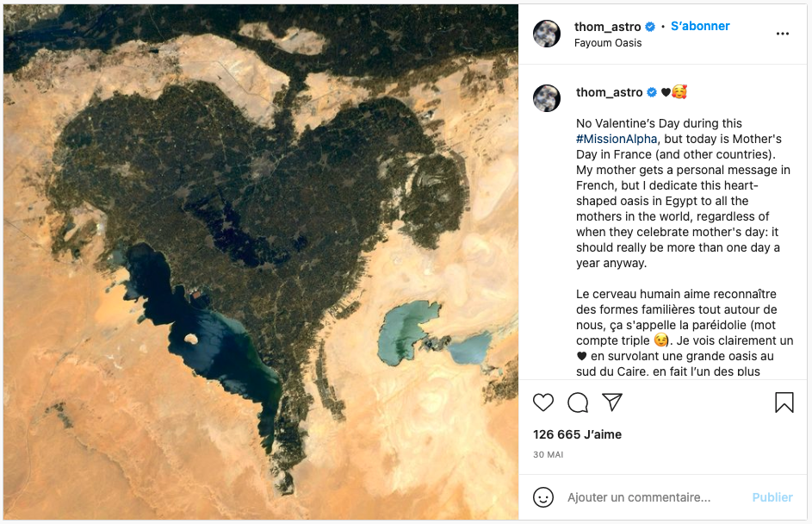812x524 pixels.
Task: Save the post with the bookmark icon
Action: pyautogui.click(x=784, y=402)
